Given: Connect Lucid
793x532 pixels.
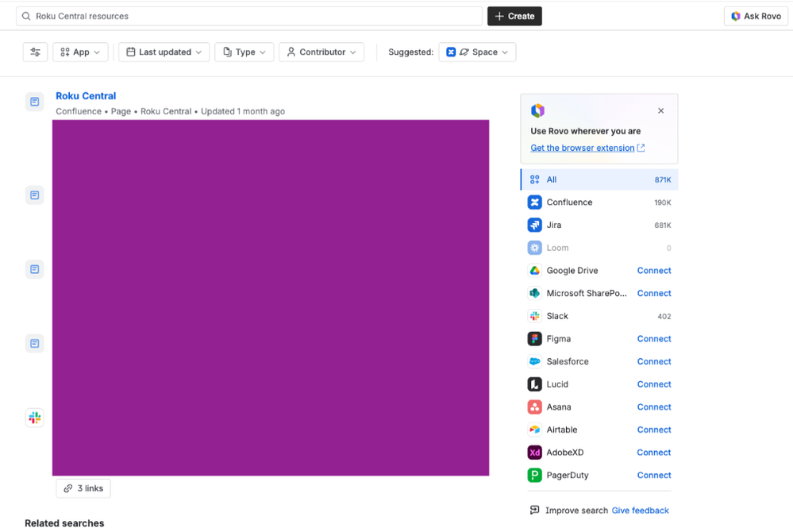Looking at the screenshot, I should (x=654, y=384).
